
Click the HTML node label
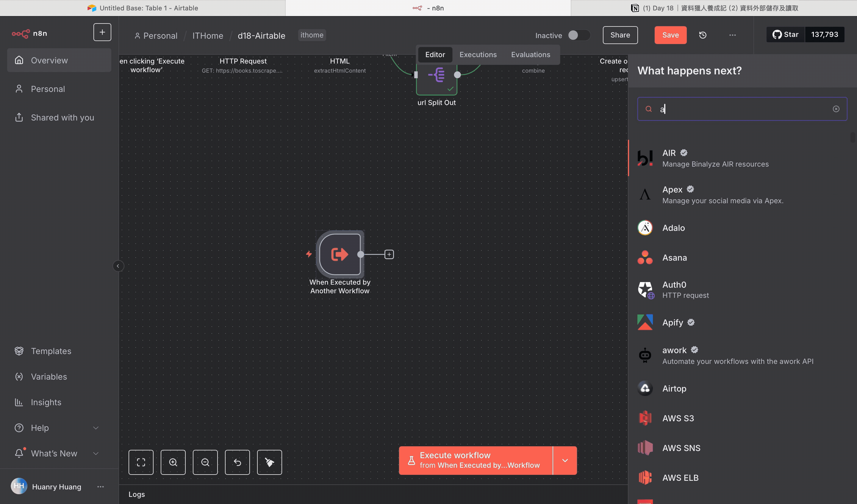pos(340,61)
